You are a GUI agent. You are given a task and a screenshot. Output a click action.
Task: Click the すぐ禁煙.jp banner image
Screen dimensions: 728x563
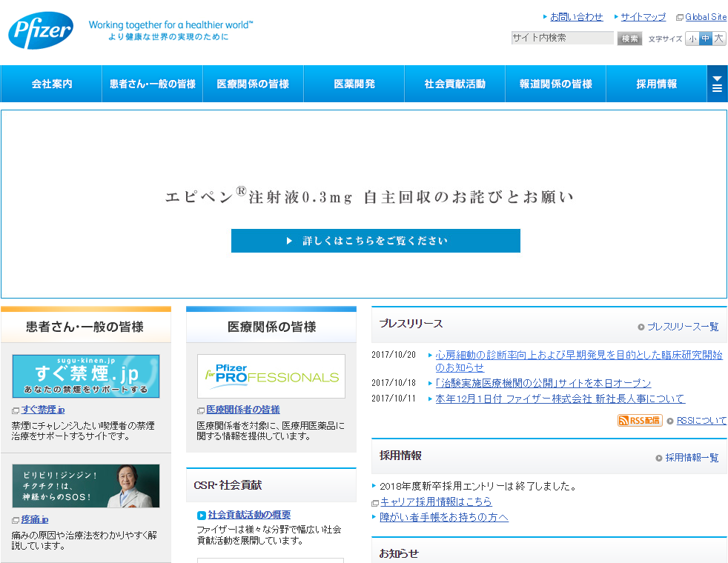coord(86,376)
